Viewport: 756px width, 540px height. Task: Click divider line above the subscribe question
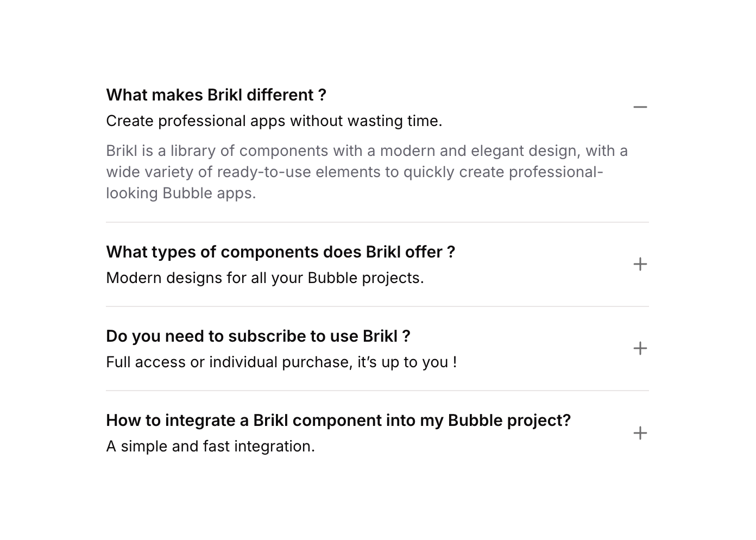(x=377, y=306)
